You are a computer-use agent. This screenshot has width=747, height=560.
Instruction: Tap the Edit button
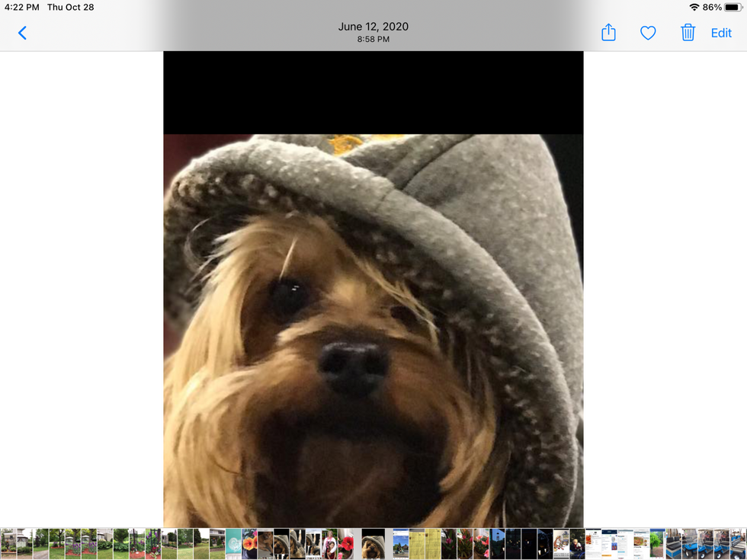pyautogui.click(x=721, y=33)
